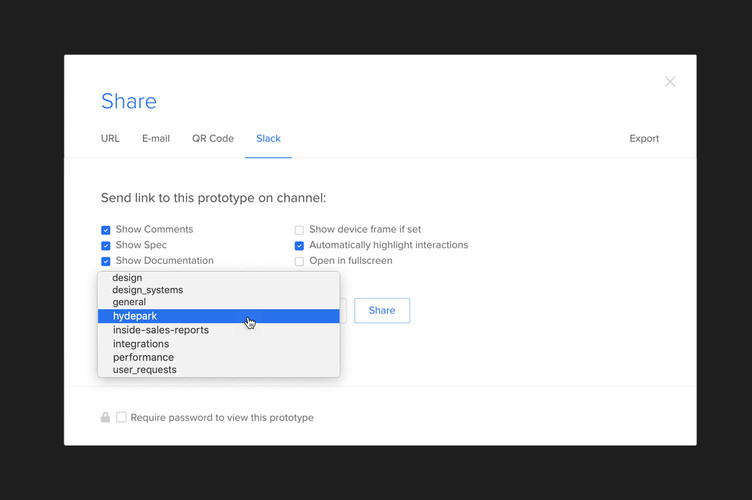
Task: Check the Open in fullscreen box
Action: click(299, 261)
